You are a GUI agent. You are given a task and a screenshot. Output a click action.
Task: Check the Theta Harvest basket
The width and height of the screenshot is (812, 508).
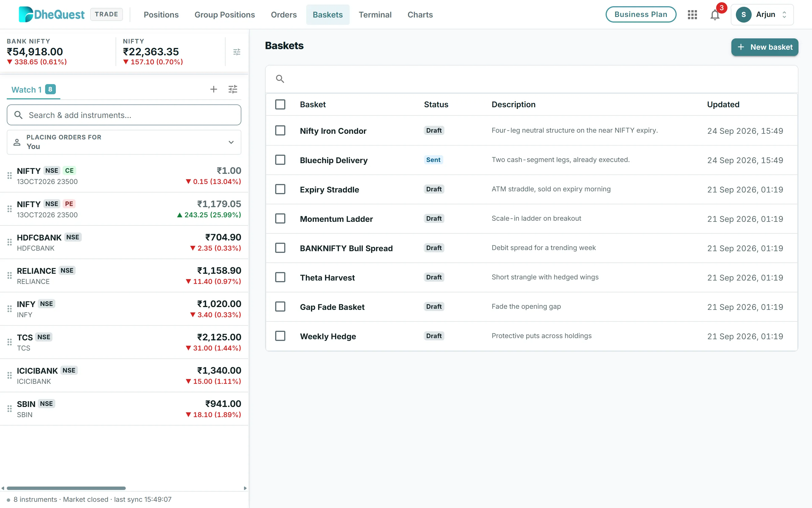coord(280,277)
